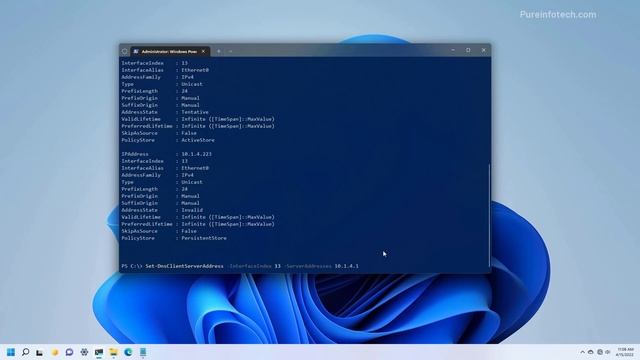Maximize the Windows Terminal window
640x360 pixels.
[468, 50]
